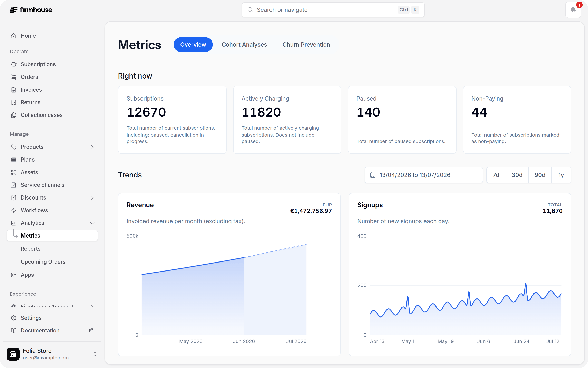Click the Assets QR code icon
This screenshot has width=588, height=368.
click(x=14, y=172)
